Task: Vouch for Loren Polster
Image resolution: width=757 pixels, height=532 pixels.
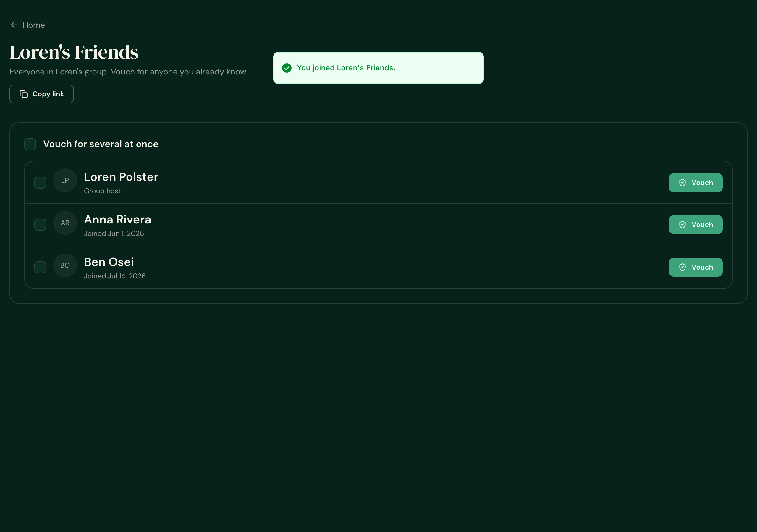Action: point(696,183)
